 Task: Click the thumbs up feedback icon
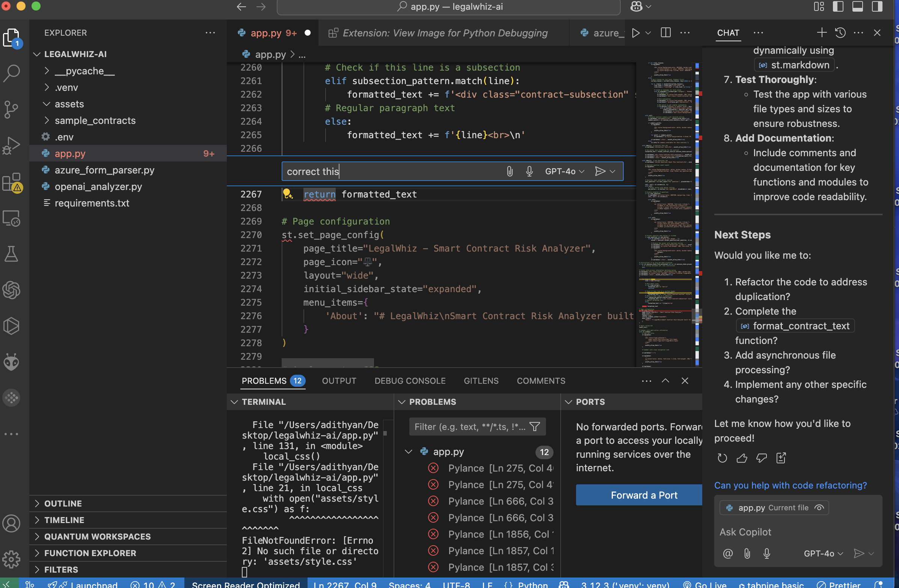(x=742, y=458)
